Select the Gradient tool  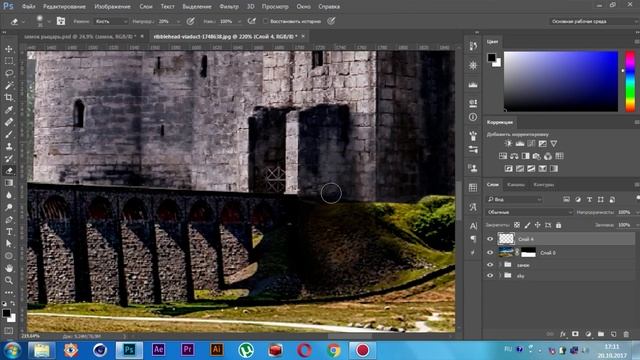pos(9,183)
